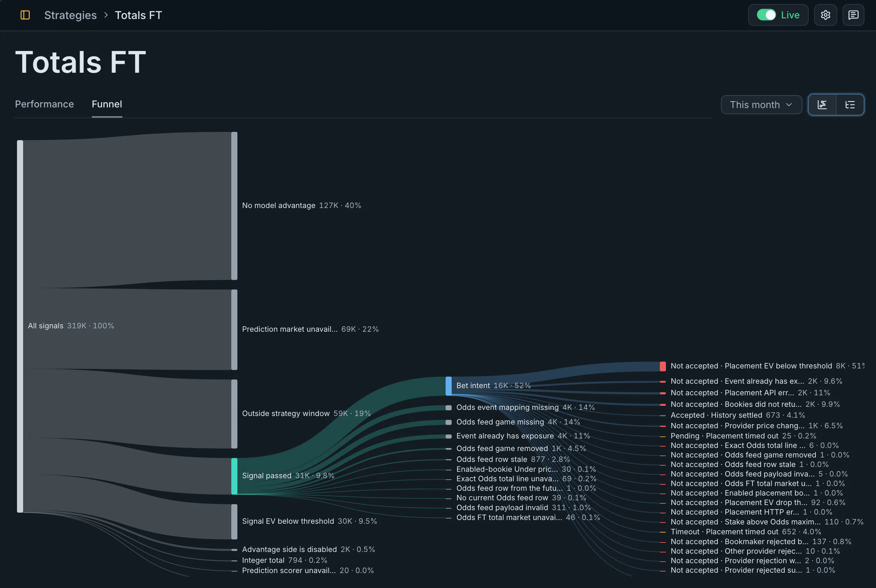The image size is (876, 588).
Task: Select Not accepted · Placement API err... label
Action: (x=750, y=393)
